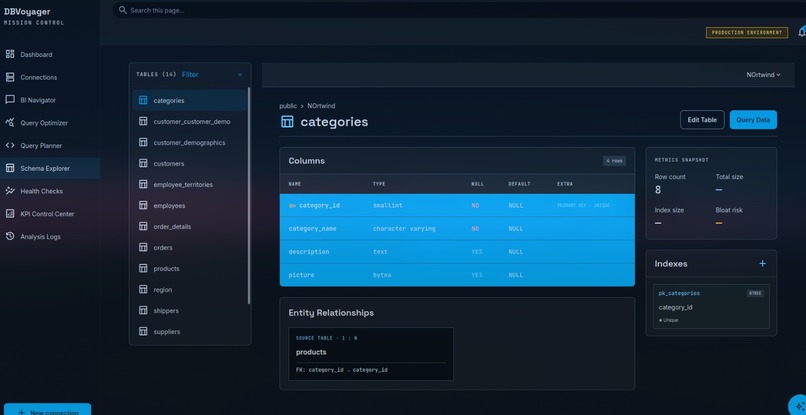Click the 4 rows badge
Screen dimensions: 806x415
pos(614,161)
